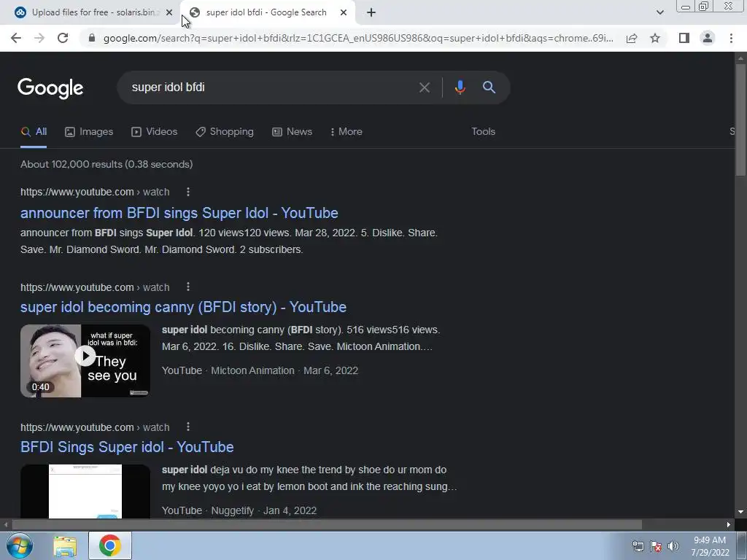
Task: Open the taskbar clock showing 9:49 AM
Action: click(x=710, y=546)
